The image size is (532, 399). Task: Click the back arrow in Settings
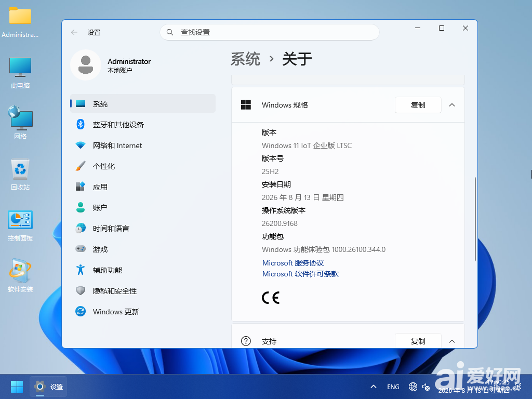(x=74, y=33)
